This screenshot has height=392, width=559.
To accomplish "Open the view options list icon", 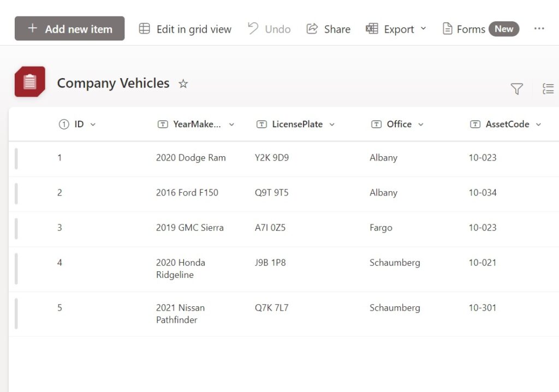I will (548, 88).
